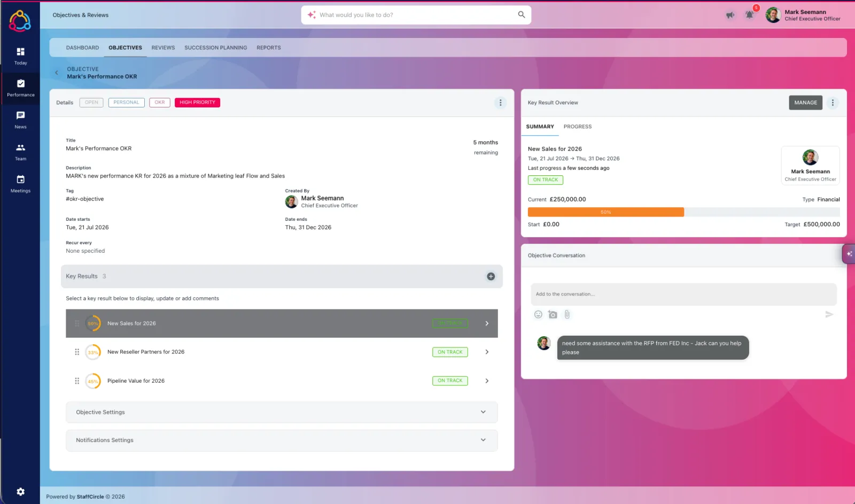
Task: Open settings gear in sidebar
Action: [x=20, y=492]
